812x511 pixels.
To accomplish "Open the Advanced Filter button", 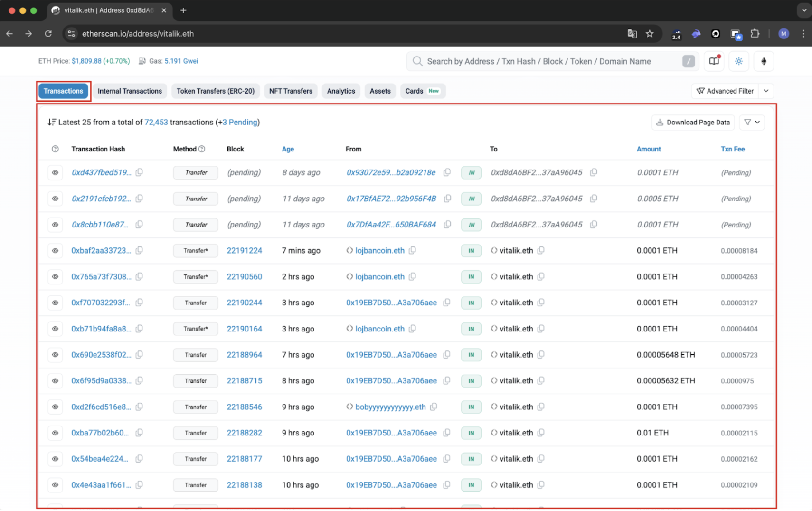I will click(725, 91).
